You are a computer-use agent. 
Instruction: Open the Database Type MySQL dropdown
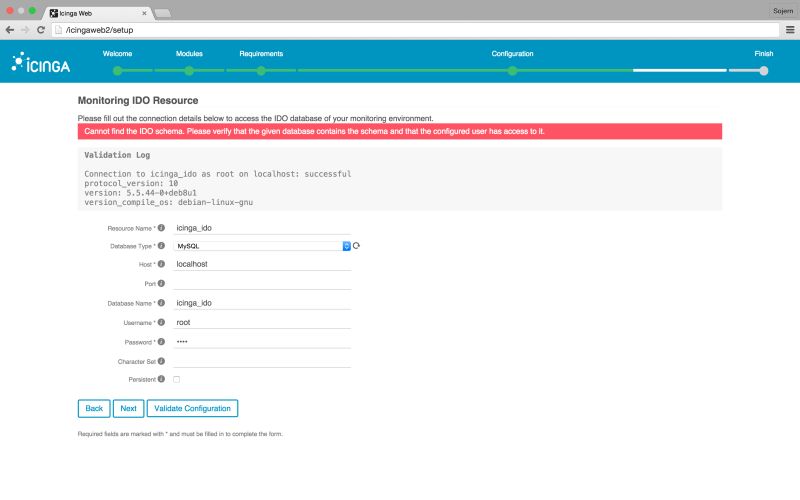click(262, 246)
